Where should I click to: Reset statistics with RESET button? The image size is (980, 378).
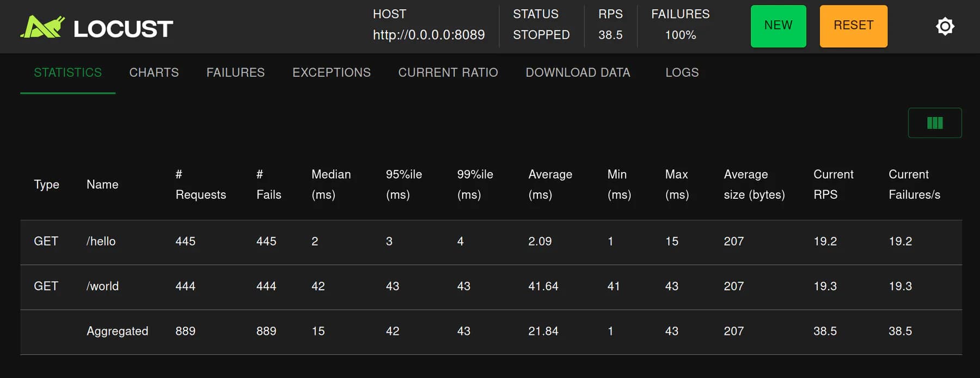tap(853, 26)
